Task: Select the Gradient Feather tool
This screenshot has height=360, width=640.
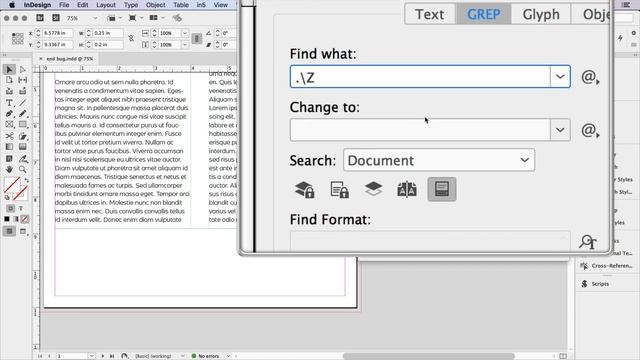Action: point(23,147)
